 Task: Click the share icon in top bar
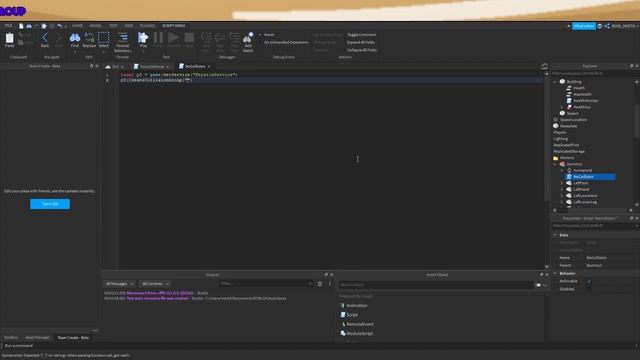point(607,26)
